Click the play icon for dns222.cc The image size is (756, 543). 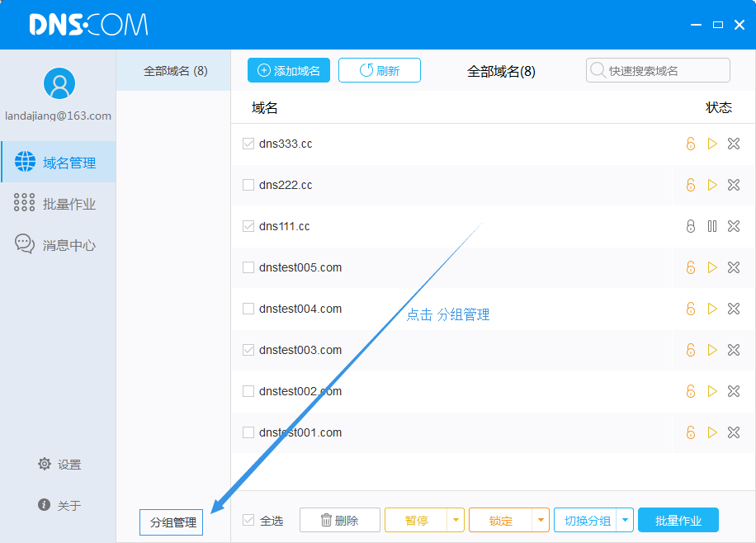click(712, 185)
